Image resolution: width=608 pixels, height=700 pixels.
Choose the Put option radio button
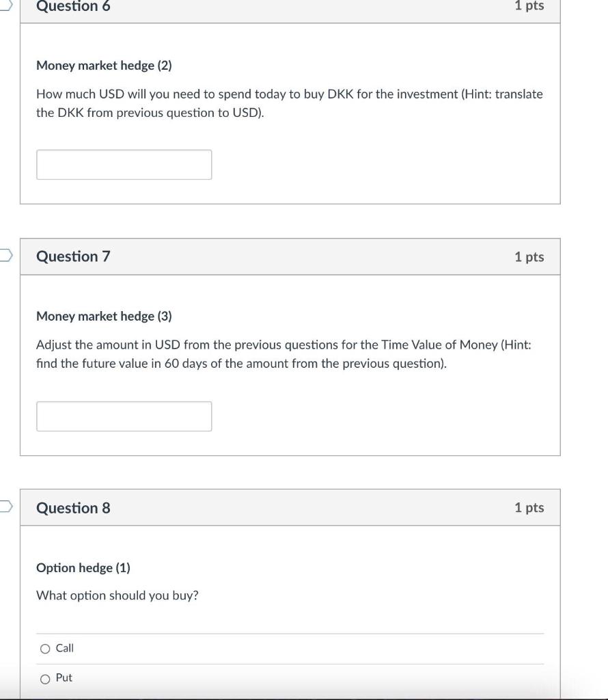(45, 679)
